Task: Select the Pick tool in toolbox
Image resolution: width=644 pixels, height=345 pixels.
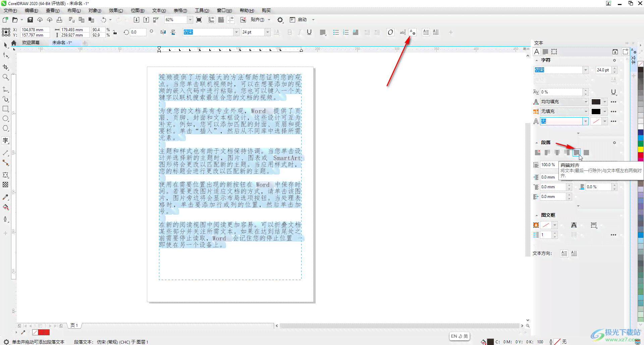Action: point(6,45)
